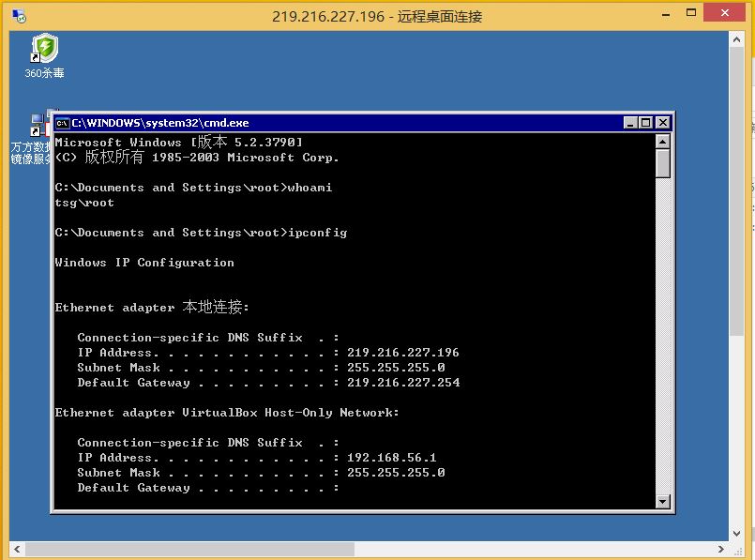Screen dimensions: 755x560
Task: Maximize the cmd.exe window
Action: point(645,123)
